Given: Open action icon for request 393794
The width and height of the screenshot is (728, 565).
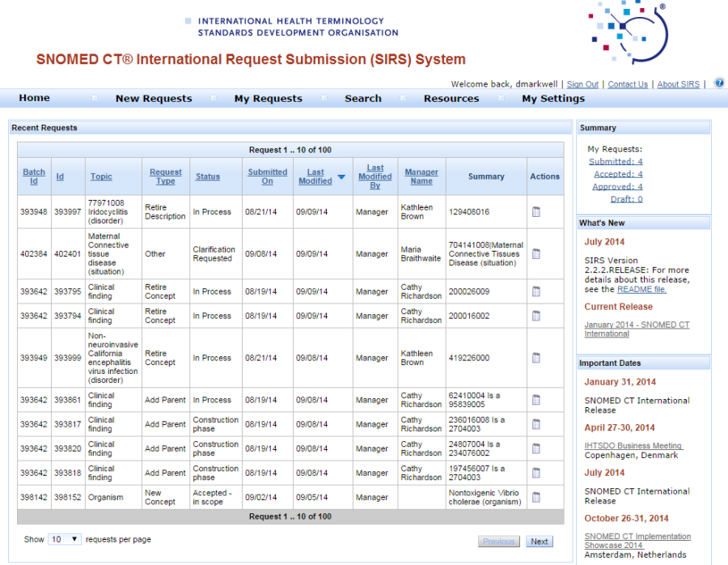Looking at the screenshot, I should pos(536,316).
